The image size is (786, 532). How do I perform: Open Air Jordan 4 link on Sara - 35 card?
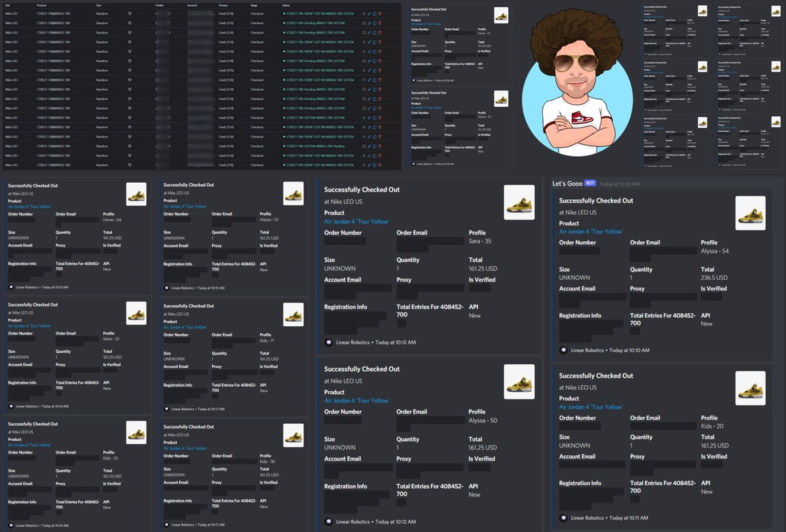coord(357,222)
